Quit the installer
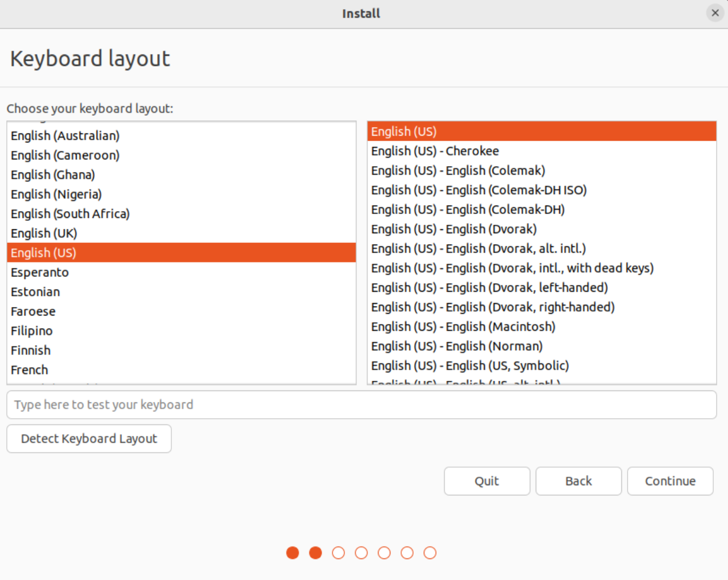The height and width of the screenshot is (580, 728). click(487, 481)
